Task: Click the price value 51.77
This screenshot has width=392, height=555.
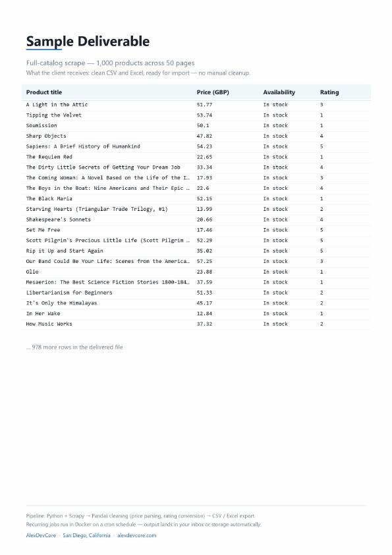Action: pos(204,105)
